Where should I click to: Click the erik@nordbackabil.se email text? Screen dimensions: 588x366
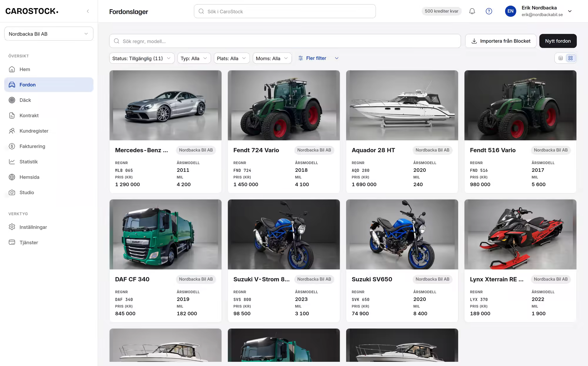pos(542,15)
